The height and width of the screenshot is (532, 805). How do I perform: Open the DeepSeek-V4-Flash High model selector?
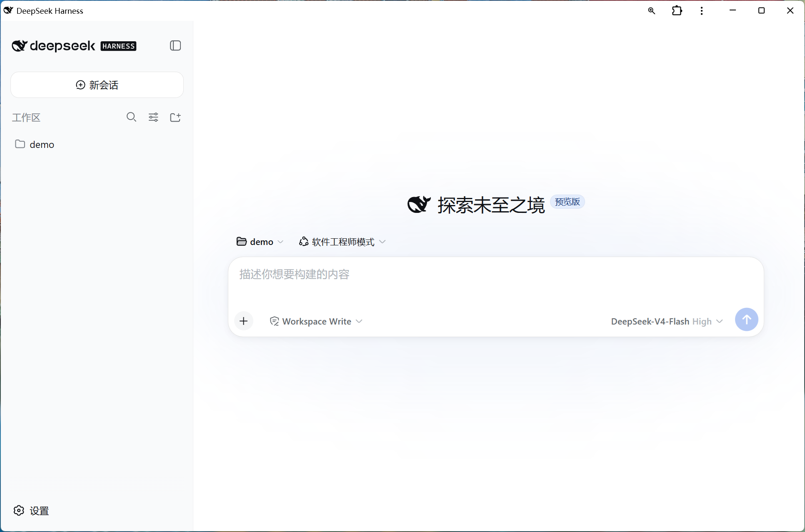pos(667,321)
